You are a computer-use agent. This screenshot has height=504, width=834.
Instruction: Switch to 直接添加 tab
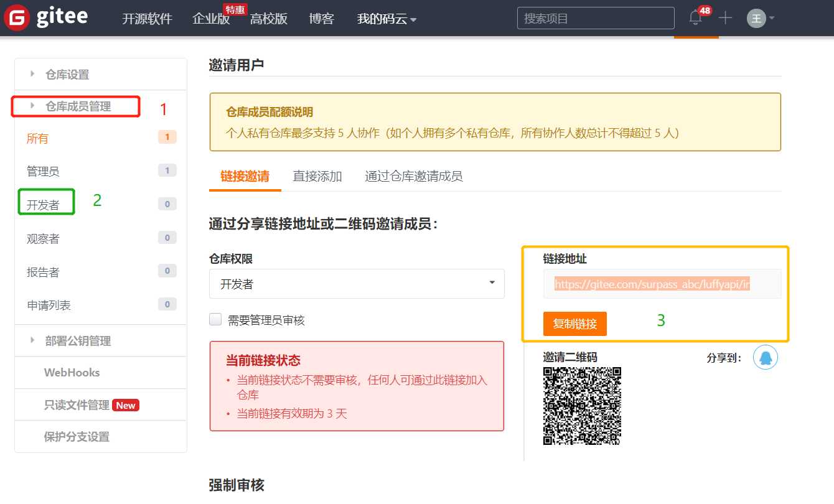point(317,176)
